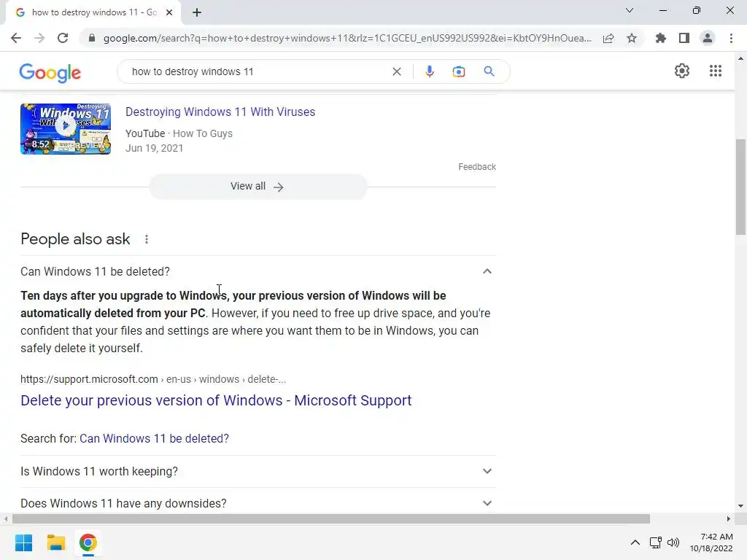Open the tab search chevron

coord(630,10)
